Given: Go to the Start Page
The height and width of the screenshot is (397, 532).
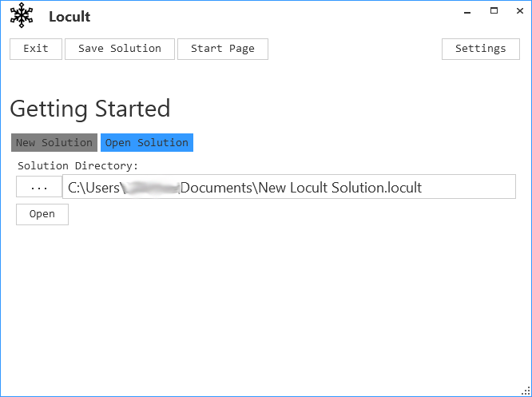Looking at the screenshot, I should 222,49.
